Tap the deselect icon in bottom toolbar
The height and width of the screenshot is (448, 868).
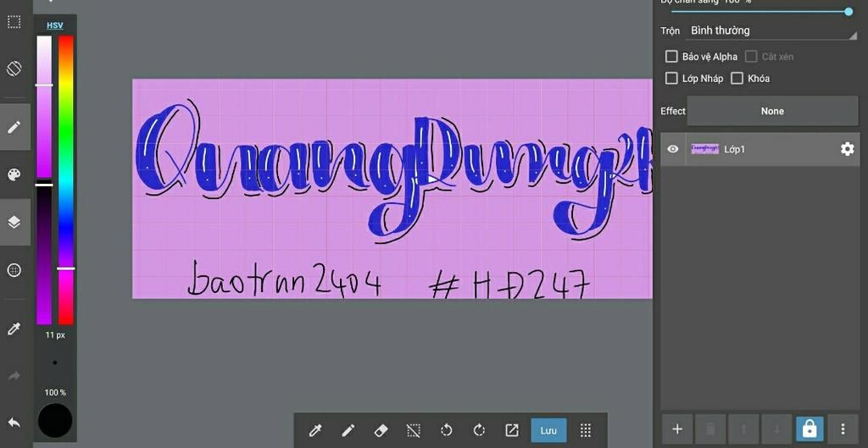coord(414,430)
